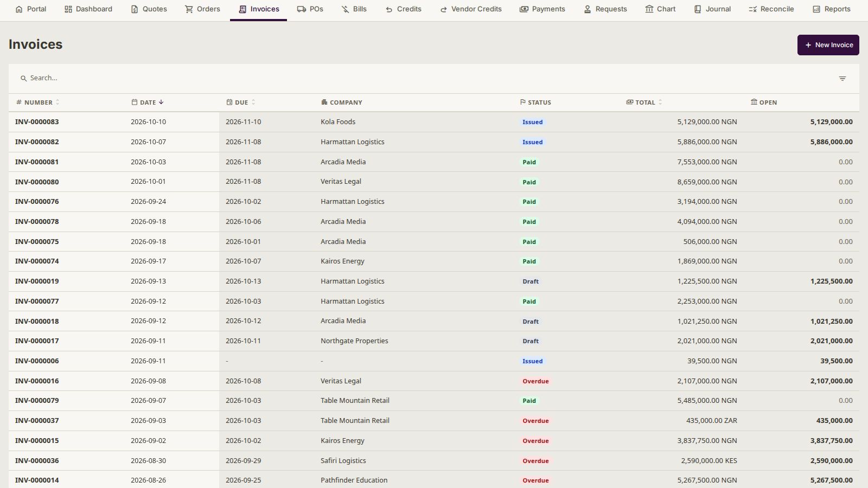
Task: Click Safiri Logistics company cell
Action: tap(343, 461)
